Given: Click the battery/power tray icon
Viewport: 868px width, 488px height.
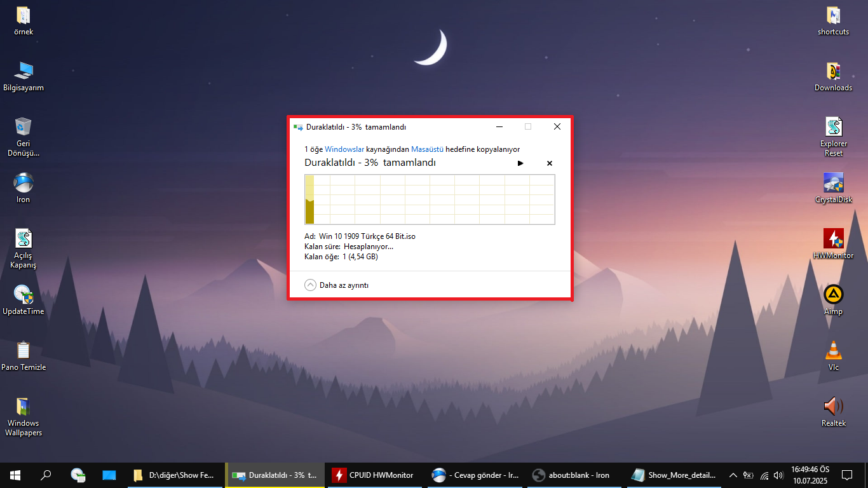Looking at the screenshot, I should [x=749, y=475].
